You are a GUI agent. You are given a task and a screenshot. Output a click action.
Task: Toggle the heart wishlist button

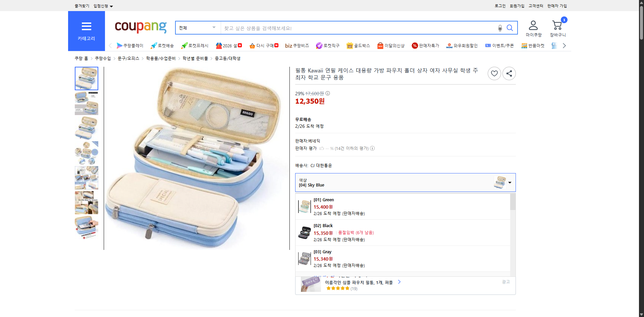(494, 73)
